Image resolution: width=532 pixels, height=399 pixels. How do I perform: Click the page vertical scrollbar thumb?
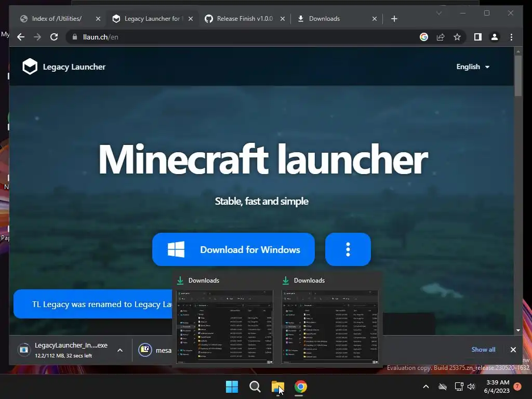click(518, 76)
